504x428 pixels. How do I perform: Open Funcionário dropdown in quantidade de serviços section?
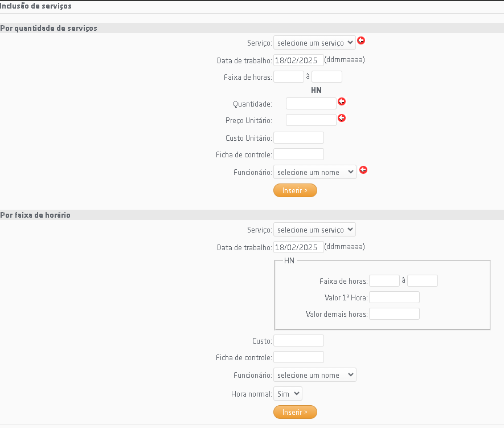point(314,172)
